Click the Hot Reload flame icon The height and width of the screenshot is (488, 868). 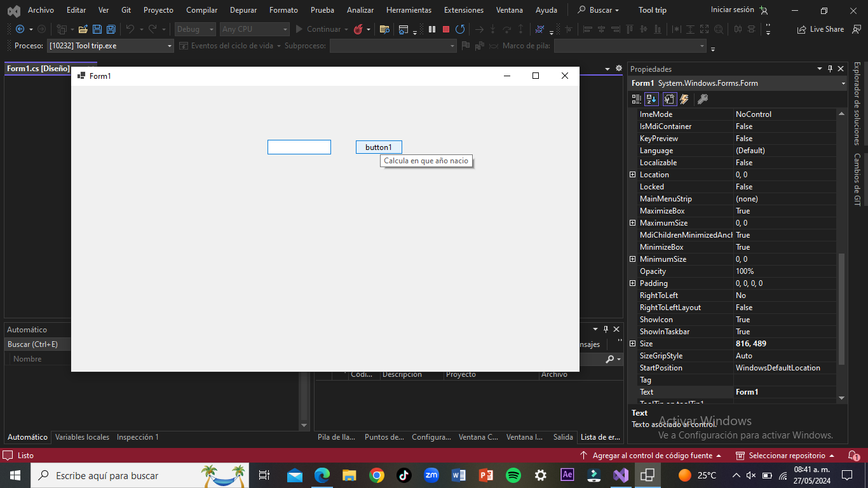pos(358,29)
